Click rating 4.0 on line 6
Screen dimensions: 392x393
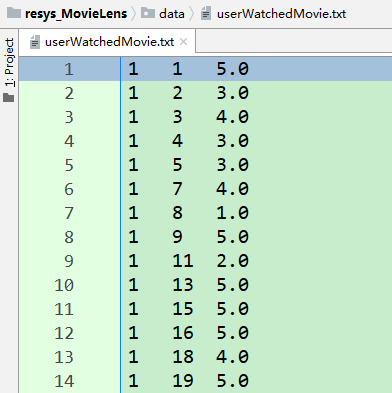point(232,189)
